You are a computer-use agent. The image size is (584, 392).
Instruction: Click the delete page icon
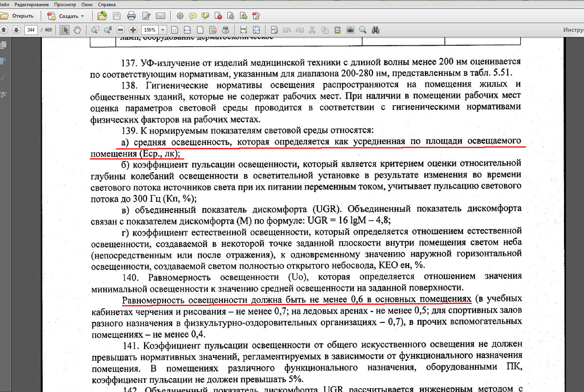[219, 16]
